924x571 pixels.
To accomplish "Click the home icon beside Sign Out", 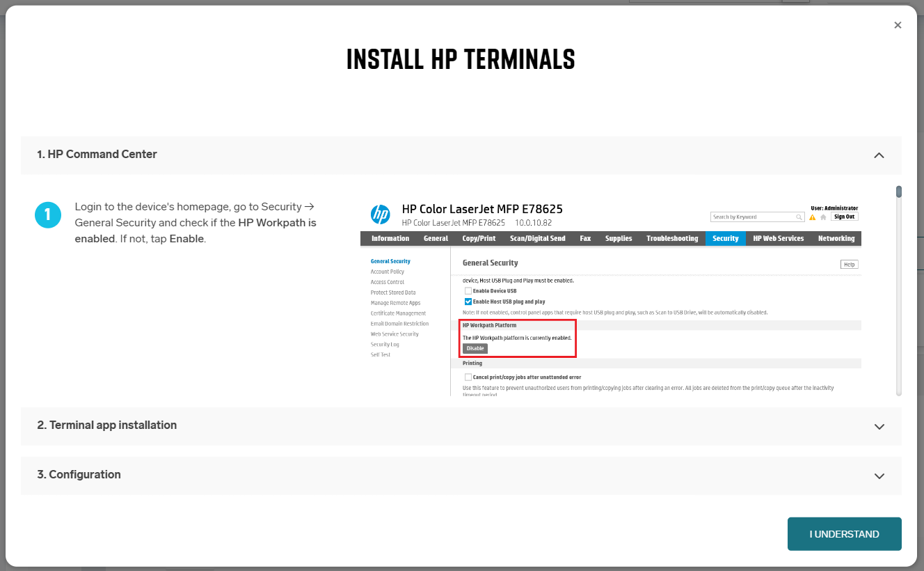I will coord(823,217).
